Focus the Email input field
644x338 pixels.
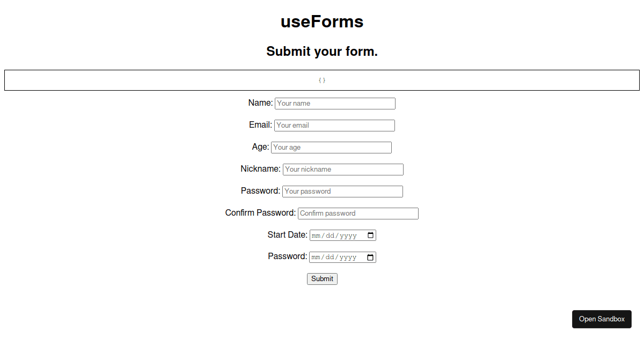(x=334, y=126)
